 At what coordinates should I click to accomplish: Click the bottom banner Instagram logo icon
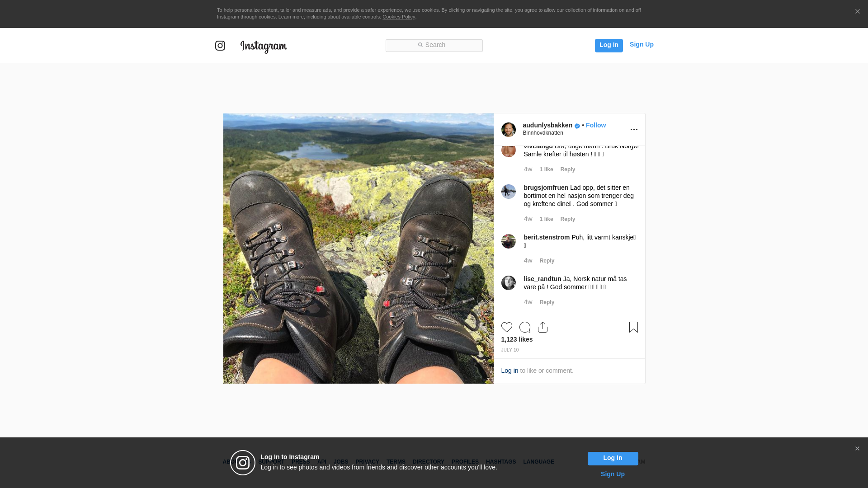pyautogui.click(x=243, y=463)
